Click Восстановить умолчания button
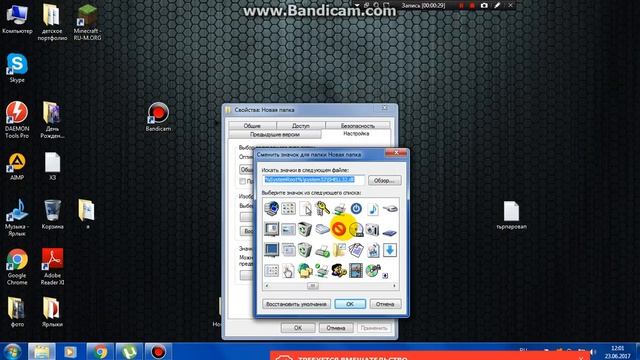Screen dimensions: 640x360 point(296,304)
